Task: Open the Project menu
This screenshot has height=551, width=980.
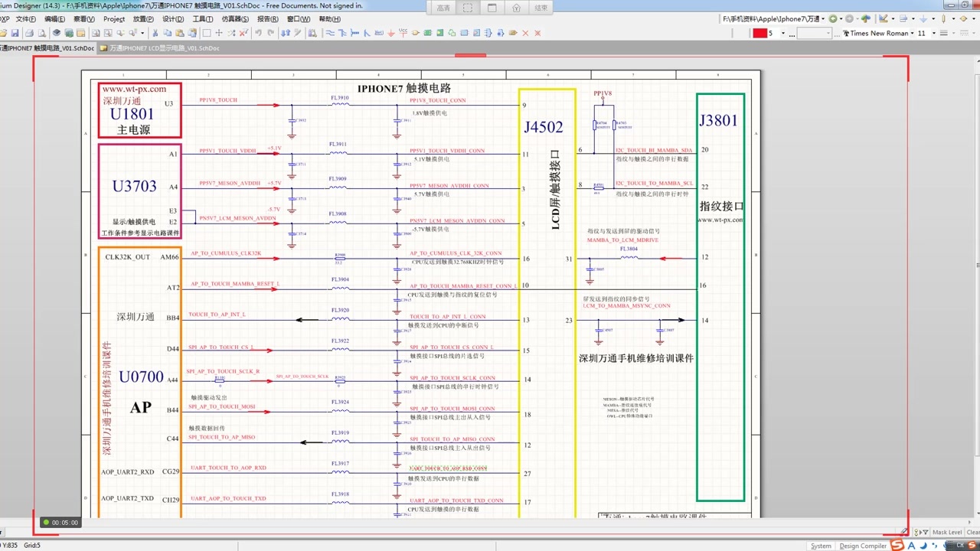Action: [x=114, y=18]
